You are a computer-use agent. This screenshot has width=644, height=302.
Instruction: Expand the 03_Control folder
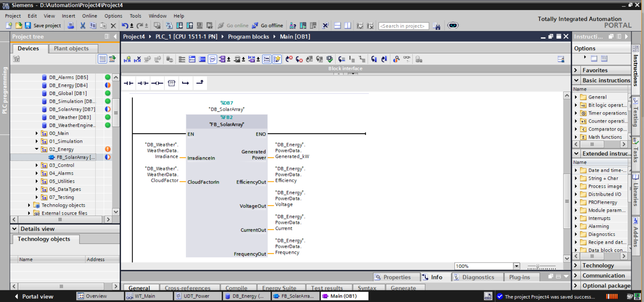click(37, 165)
